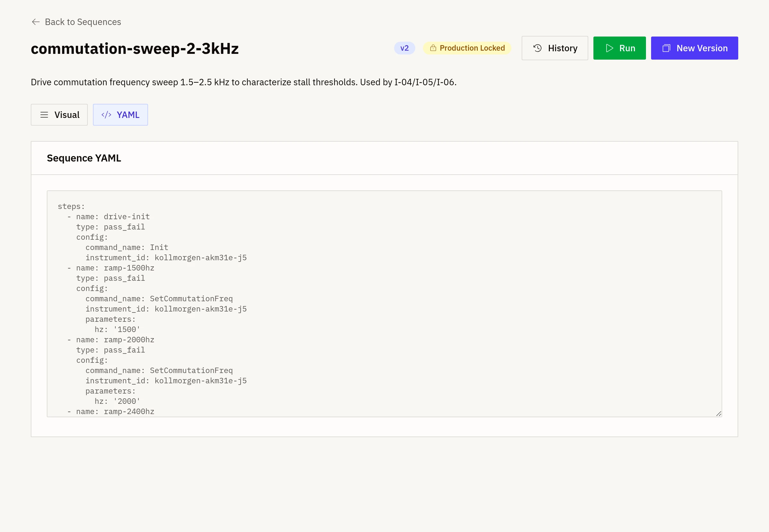Image resolution: width=769 pixels, height=532 pixels.
Task: Run the sequence
Action: tap(619, 48)
